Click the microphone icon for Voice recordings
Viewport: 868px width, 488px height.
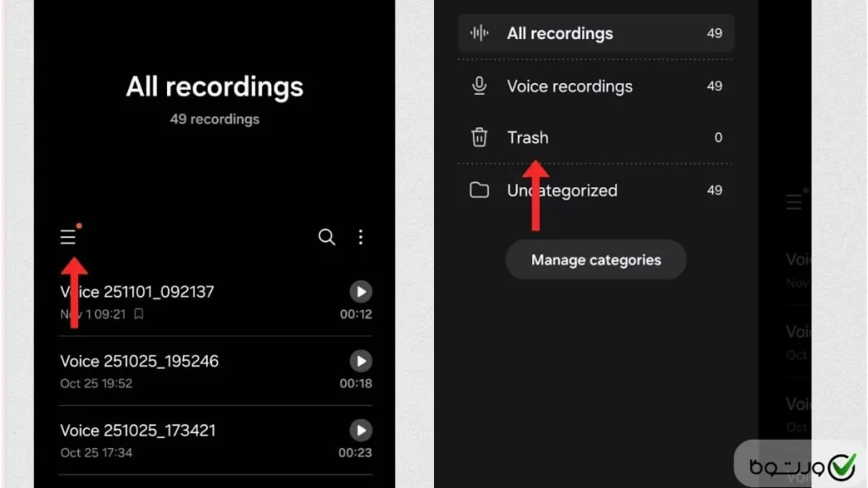pyautogui.click(x=480, y=86)
